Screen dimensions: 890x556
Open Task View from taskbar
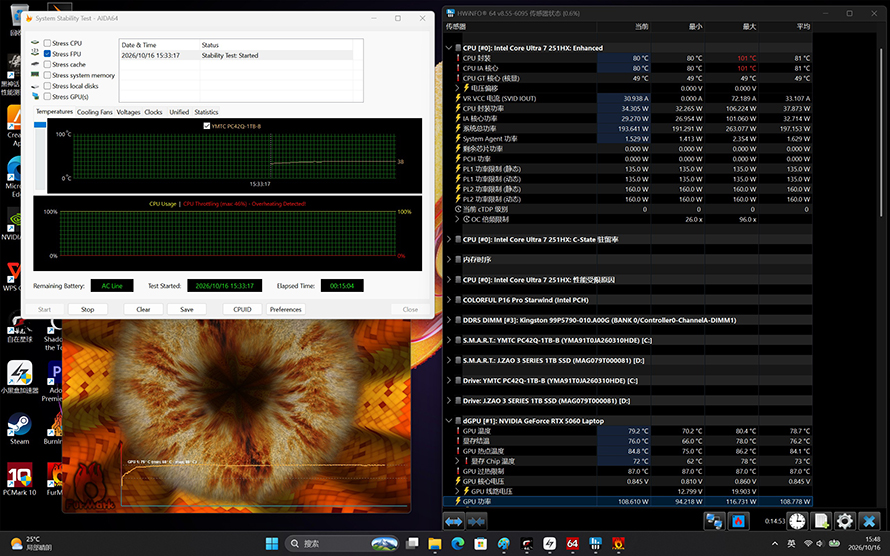point(412,544)
